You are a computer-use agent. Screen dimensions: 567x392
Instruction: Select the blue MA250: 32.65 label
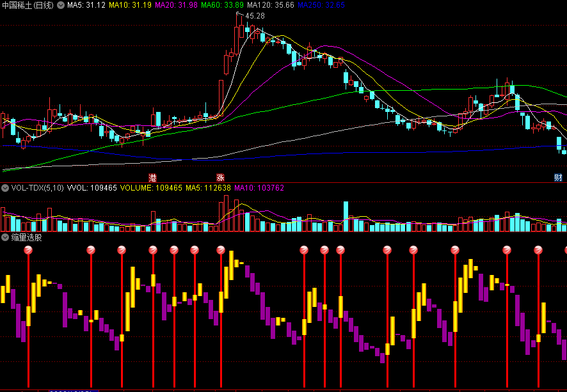click(x=321, y=5)
